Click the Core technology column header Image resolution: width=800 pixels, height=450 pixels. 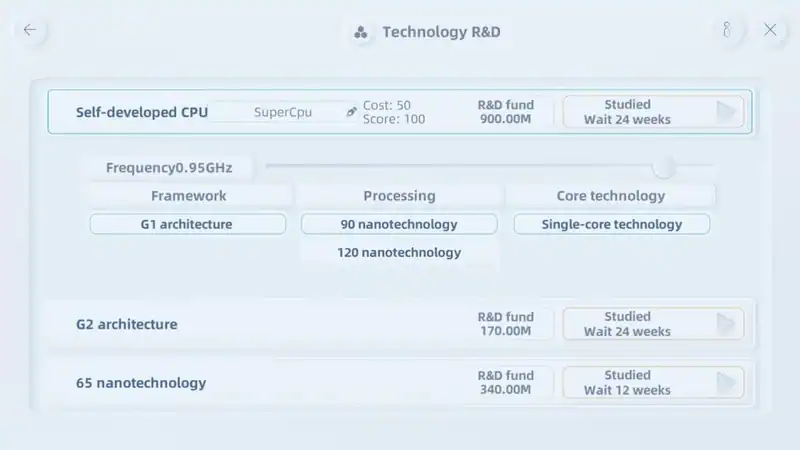pos(611,195)
